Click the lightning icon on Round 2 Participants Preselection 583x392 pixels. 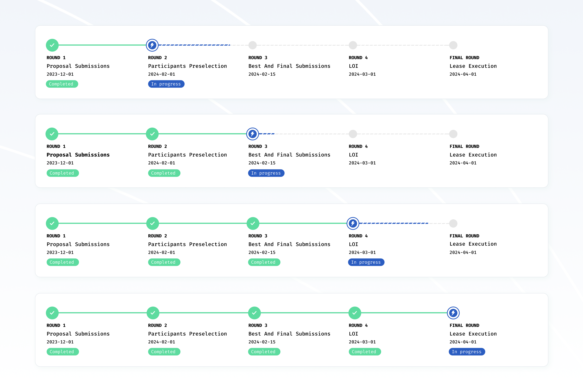coord(152,45)
